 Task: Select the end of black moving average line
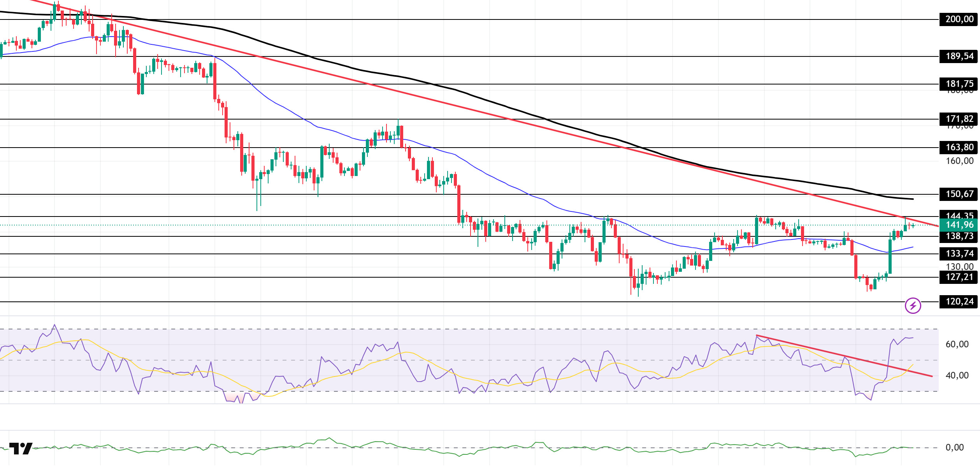tap(912, 199)
